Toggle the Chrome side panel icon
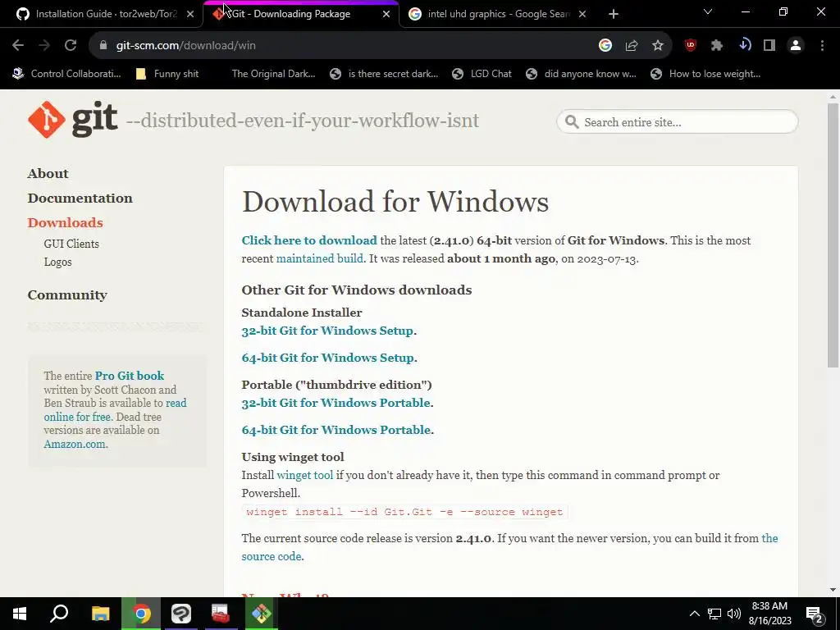The height and width of the screenshot is (630, 840). 769,46
